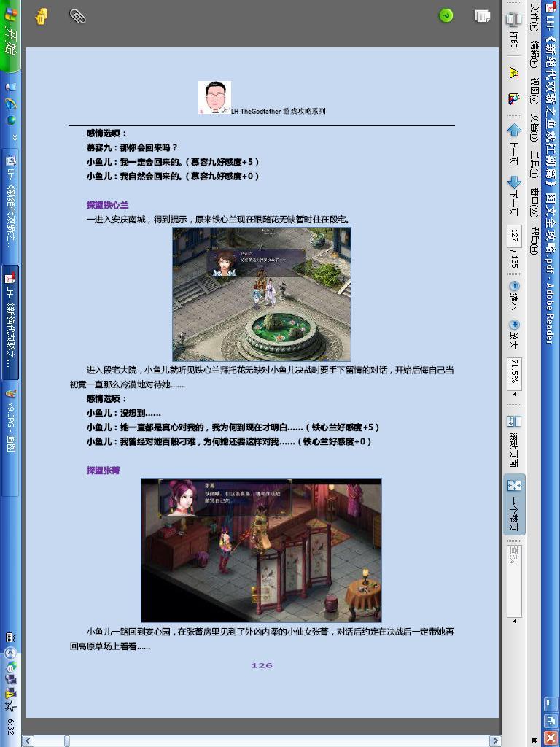Click the author caricature avatar in header

coord(215,97)
